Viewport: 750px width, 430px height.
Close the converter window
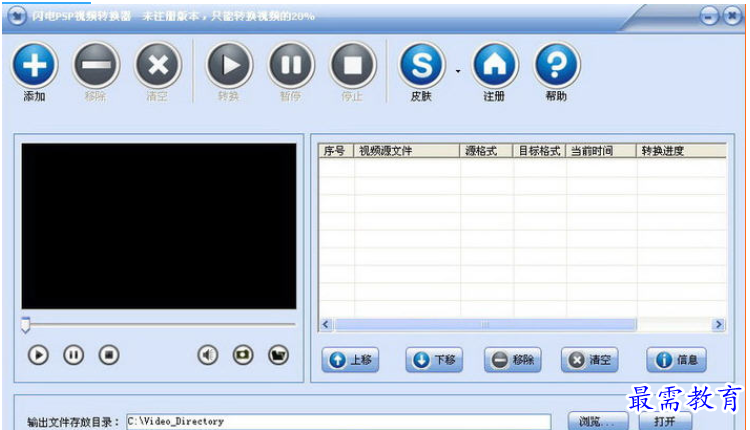click(x=732, y=17)
